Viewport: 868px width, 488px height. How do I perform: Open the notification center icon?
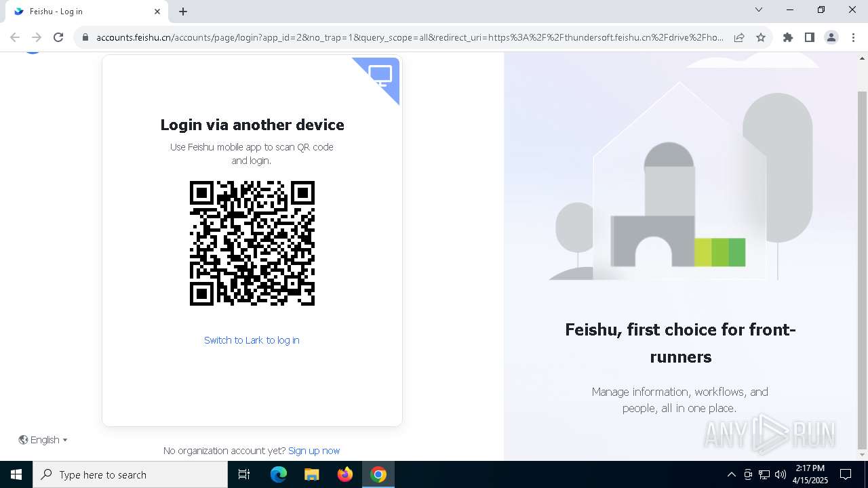point(846,474)
